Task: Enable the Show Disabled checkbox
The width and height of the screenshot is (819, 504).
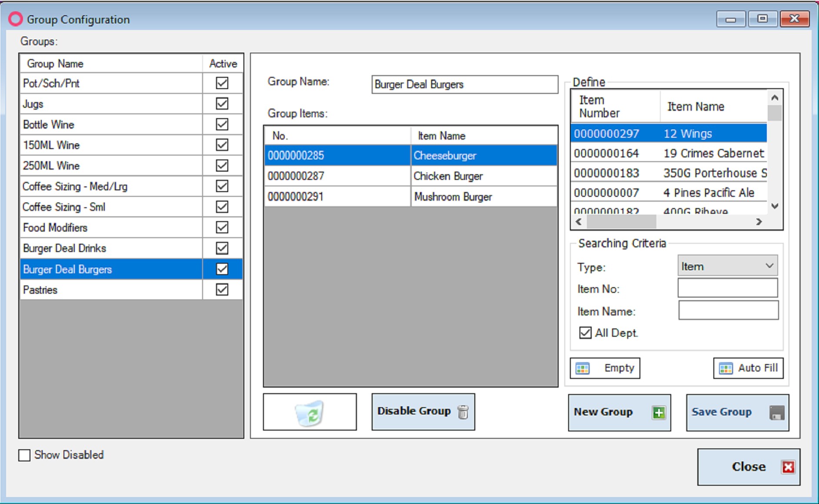Action: click(x=25, y=455)
